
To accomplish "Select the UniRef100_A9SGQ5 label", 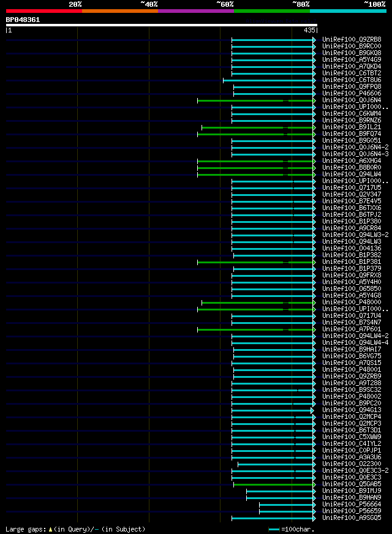I will [x=352, y=518].
